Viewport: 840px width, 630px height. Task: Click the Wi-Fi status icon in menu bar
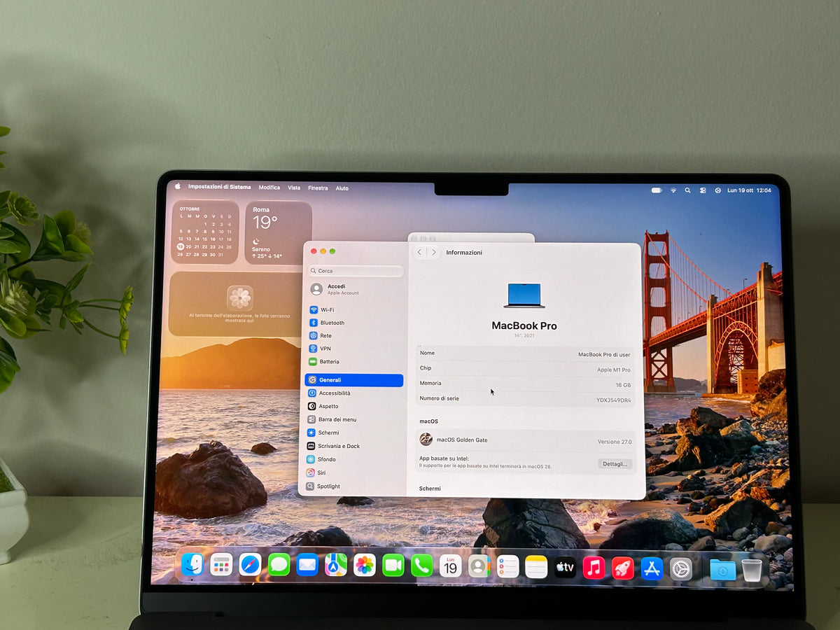click(x=673, y=190)
